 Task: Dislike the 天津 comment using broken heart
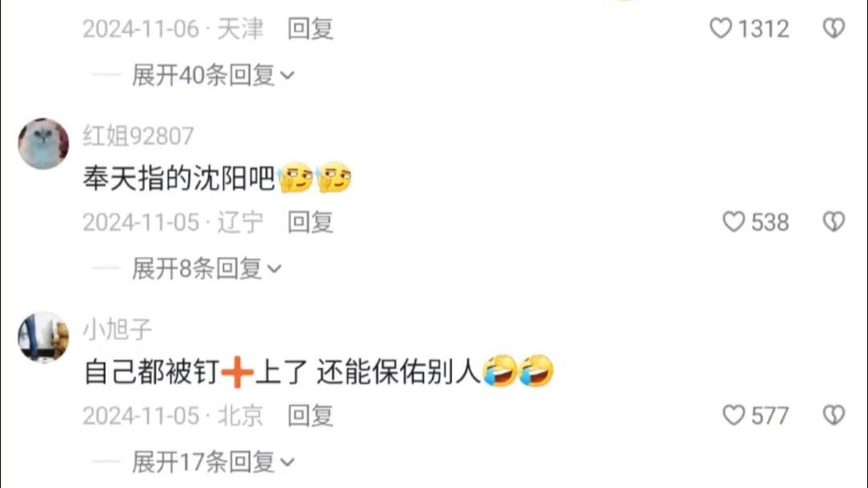point(834,28)
